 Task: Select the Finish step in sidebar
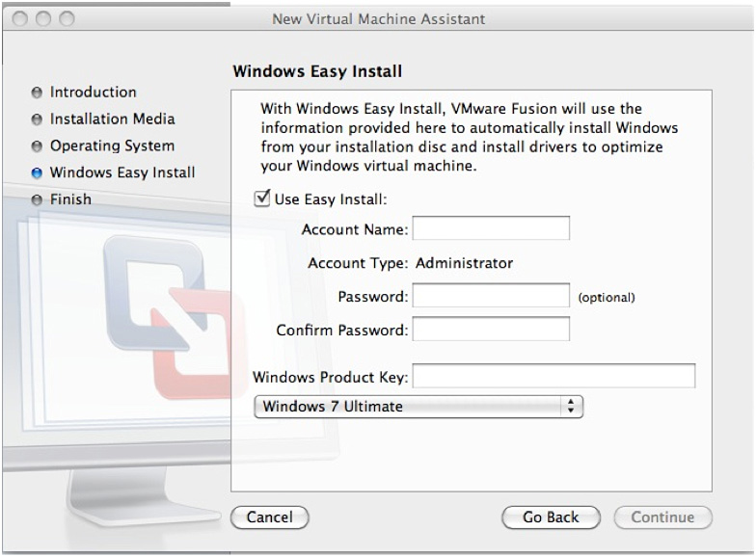(x=70, y=199)
